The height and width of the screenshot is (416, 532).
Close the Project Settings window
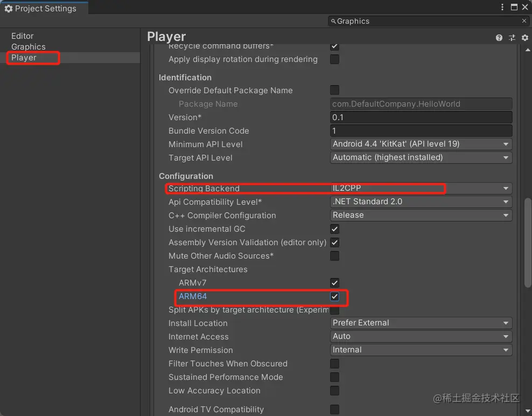pos(525,7)
